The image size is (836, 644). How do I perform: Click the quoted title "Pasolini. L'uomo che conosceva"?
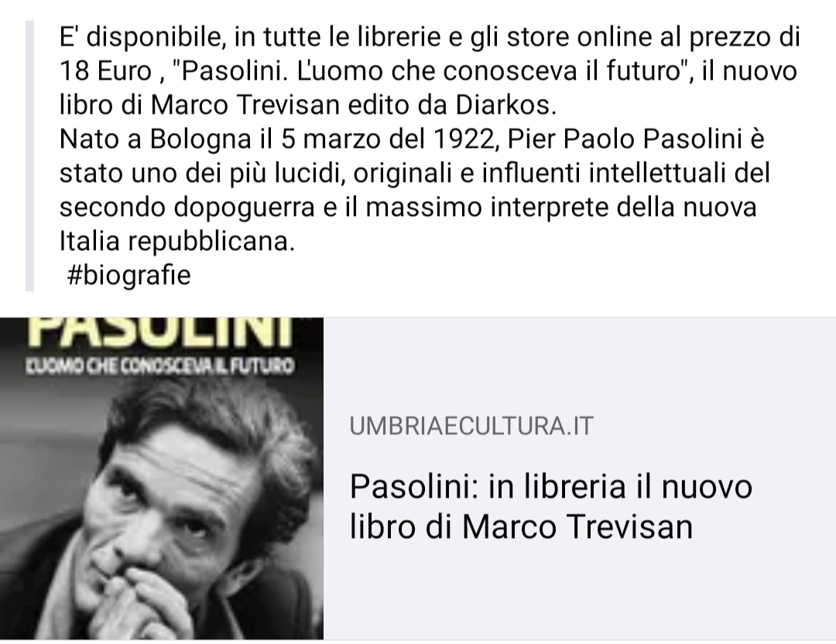pyautogui.click(x=375, y=71)
